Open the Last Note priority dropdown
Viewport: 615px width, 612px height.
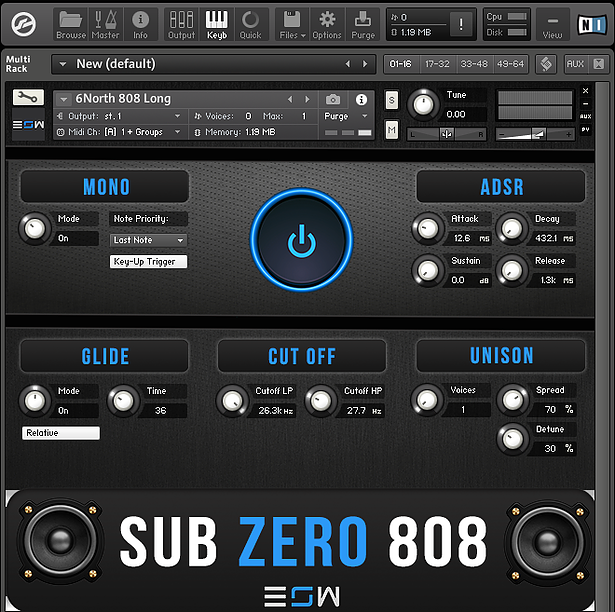click(148, 240)
